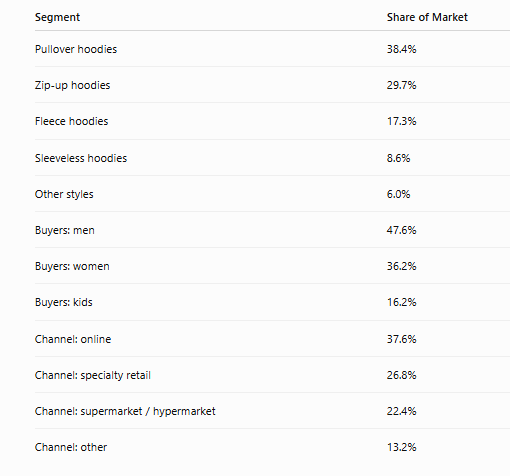
Task: Click the Sleeveless hoodies label
Action: pos(81,158)
